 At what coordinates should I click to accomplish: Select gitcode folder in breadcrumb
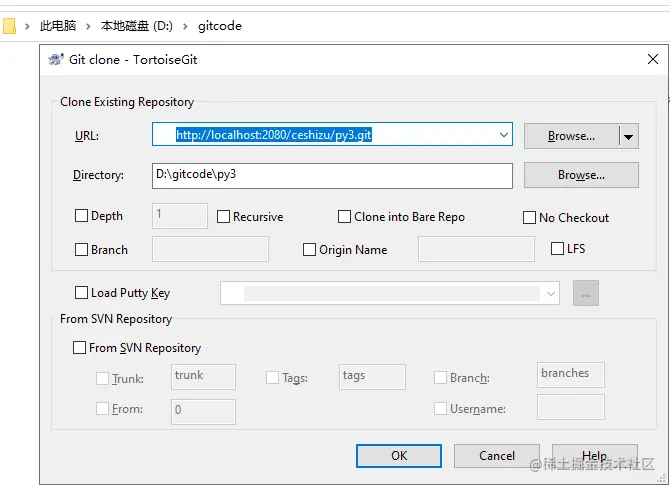(220, 26)
